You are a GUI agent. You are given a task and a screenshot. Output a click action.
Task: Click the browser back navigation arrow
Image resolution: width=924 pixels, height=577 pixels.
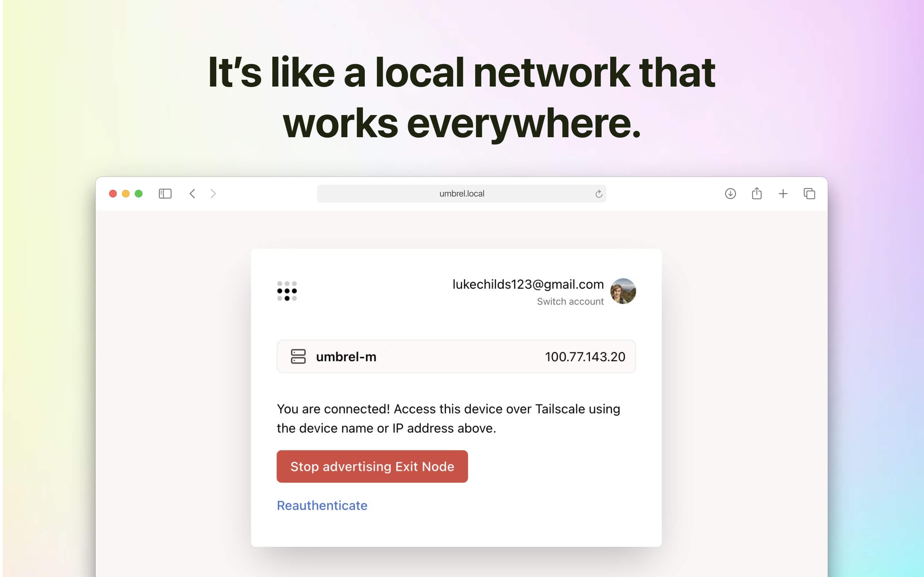click(192, 193)
